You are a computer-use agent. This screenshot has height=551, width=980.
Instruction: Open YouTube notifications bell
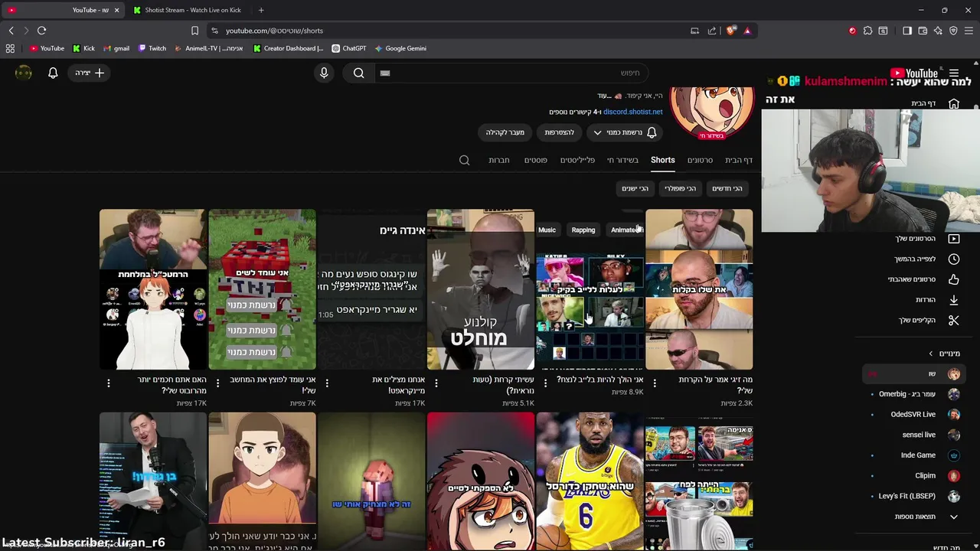tap(53, 73)
